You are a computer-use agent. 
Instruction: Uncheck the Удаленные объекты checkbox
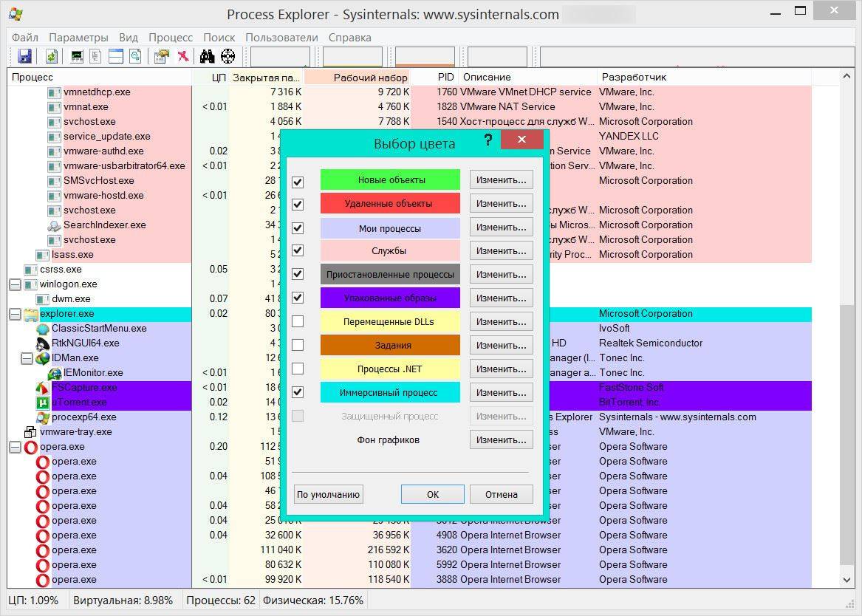point(298,205)
